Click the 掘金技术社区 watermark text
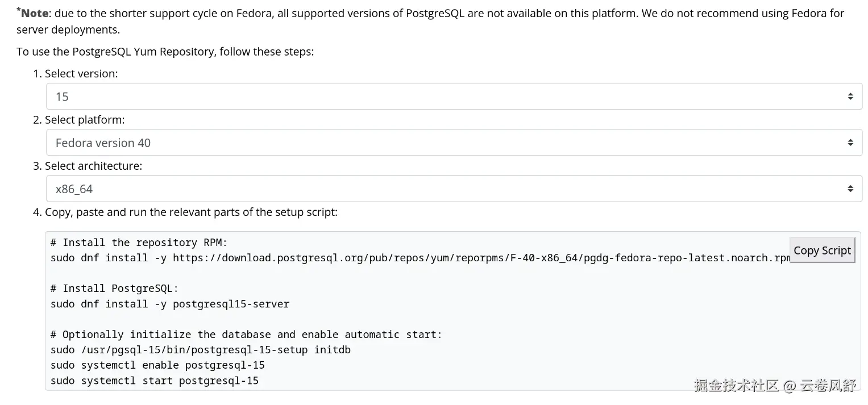The width and height of the screenshot is (868, 405). pyautogui.click(x=736, y=386)
